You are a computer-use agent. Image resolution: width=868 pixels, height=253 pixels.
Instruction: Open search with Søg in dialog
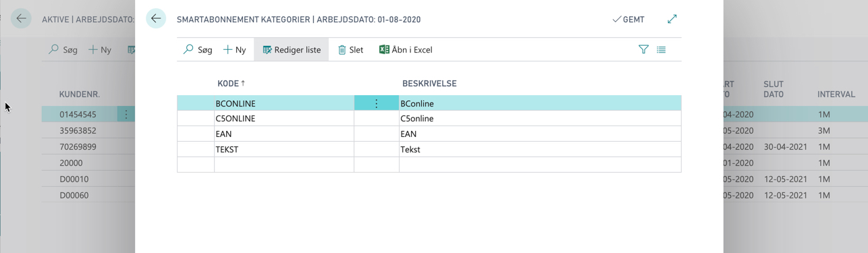coord(198,49)
